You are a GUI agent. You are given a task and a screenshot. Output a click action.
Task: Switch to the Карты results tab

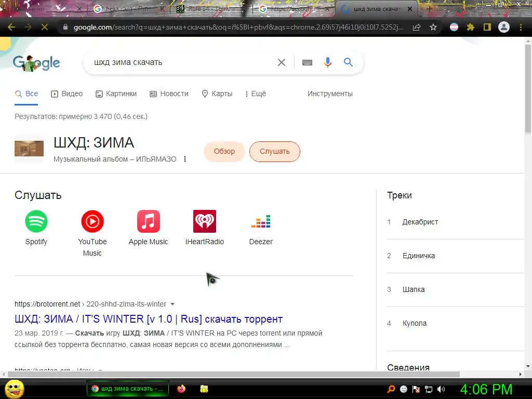pos(217,94)
